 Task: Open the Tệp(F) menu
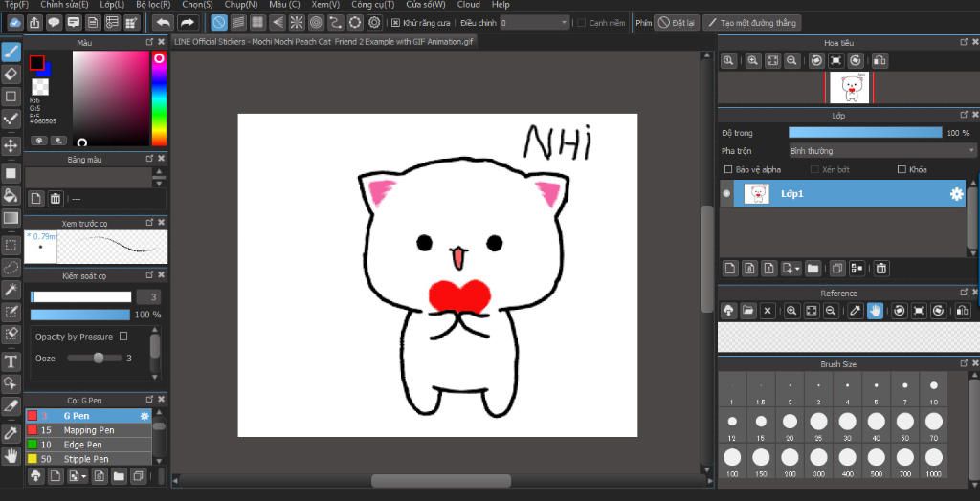16,5
